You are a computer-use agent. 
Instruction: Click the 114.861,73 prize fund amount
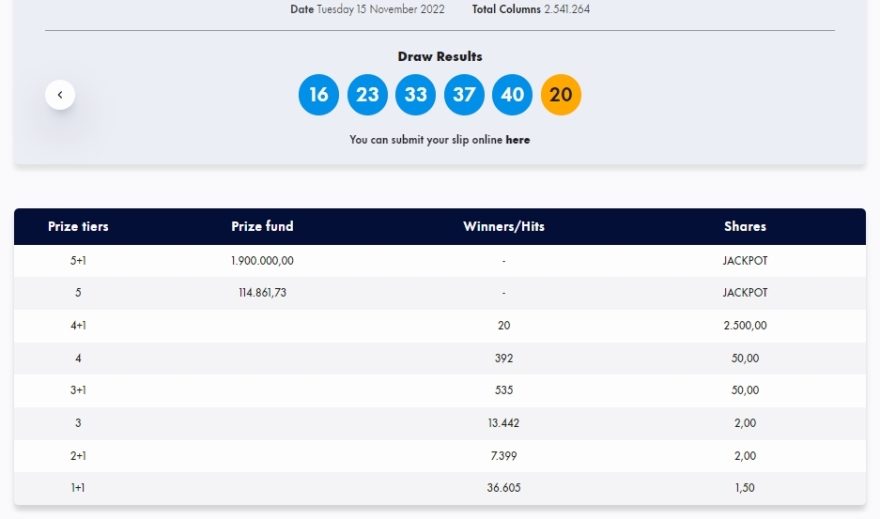[x=262, y=293]
